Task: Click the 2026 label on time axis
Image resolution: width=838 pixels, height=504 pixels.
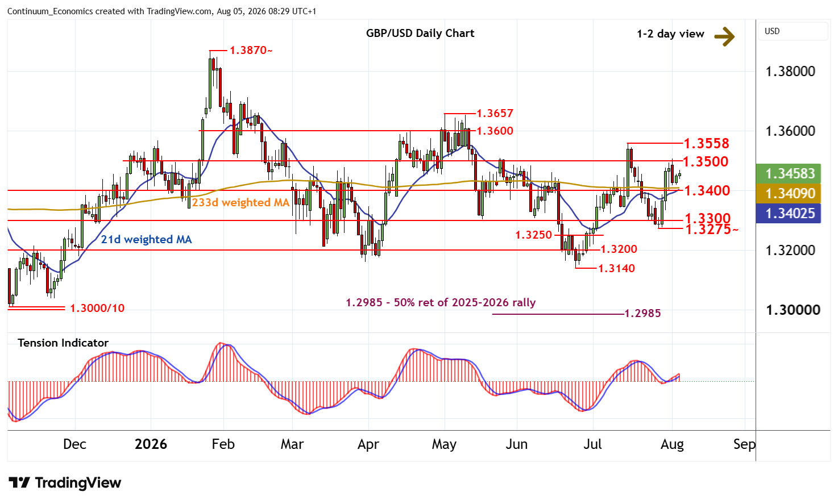Action: pos(151,444)
